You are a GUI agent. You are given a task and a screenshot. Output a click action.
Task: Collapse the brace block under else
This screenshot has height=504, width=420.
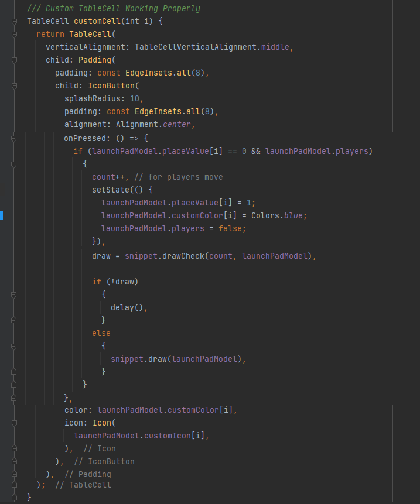point(15,346)
